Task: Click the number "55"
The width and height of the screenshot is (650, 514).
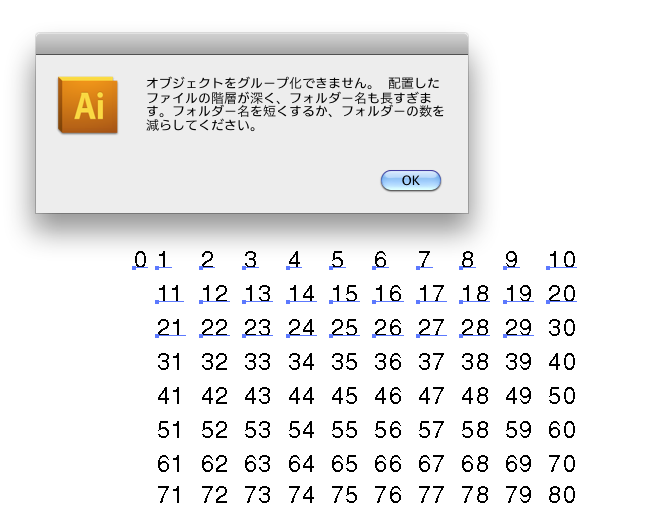Action: [344, 430]
